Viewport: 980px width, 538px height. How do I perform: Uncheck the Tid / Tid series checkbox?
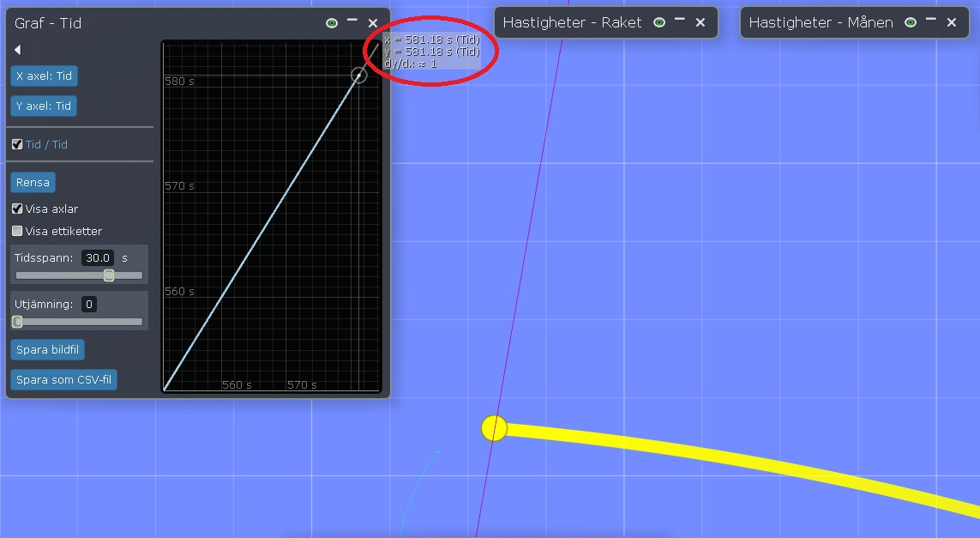(17, 144)
